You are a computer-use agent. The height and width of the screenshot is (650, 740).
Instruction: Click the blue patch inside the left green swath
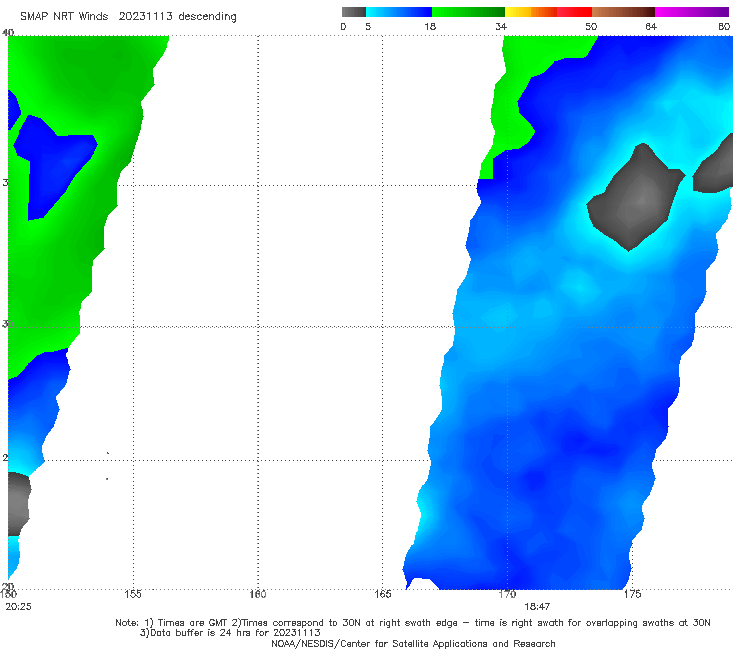point(52,163)
